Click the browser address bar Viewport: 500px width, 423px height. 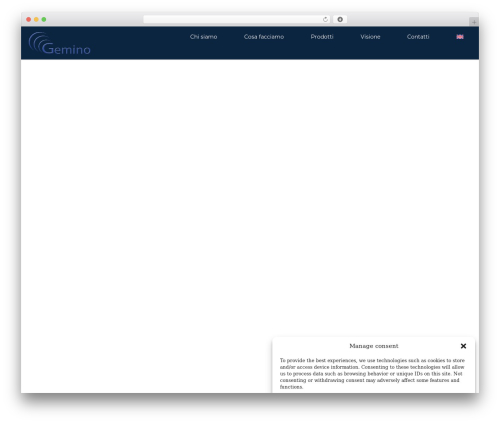point(237,19)
